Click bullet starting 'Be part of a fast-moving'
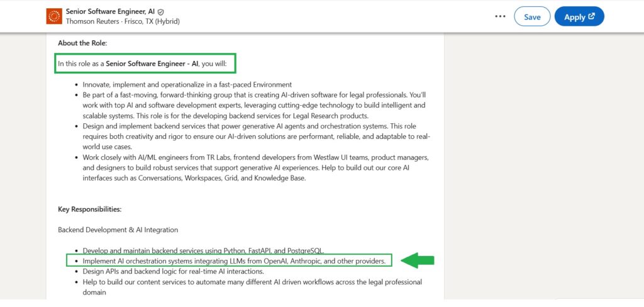The height and width of the screenshot is (307, 644). [254, 105]
